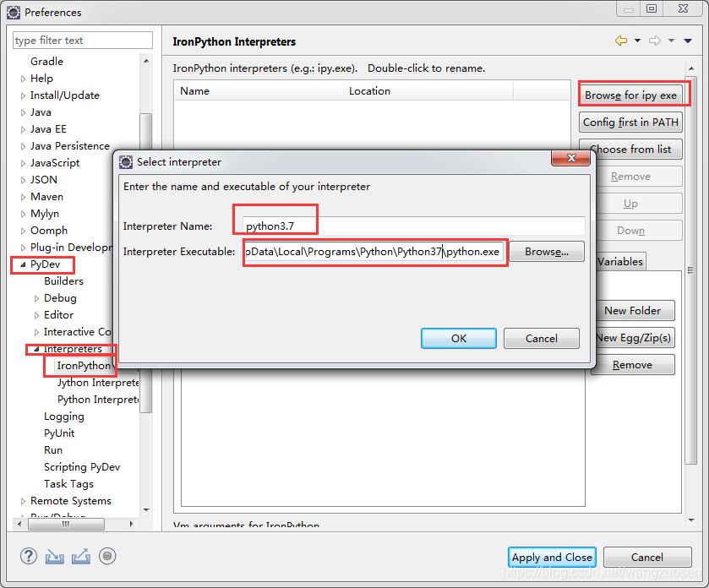Expand the Remote Systems tree node

coord(23,501)
